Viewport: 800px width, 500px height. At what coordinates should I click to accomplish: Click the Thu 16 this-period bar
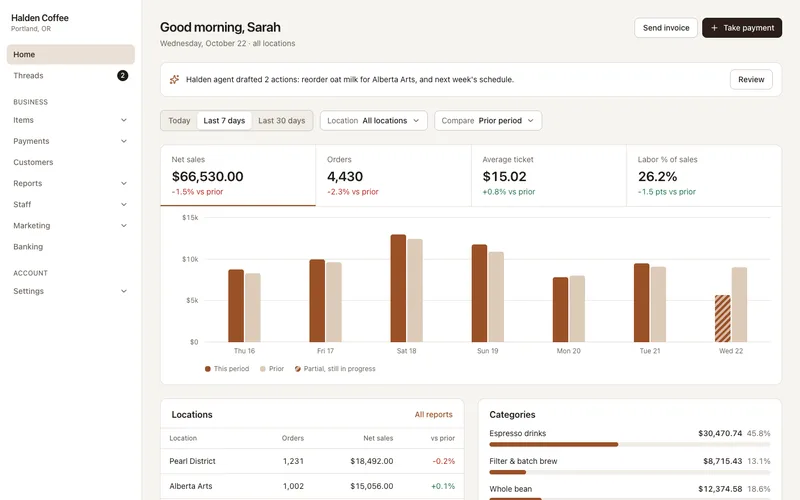pyautogui.click(x=236, y=306)
